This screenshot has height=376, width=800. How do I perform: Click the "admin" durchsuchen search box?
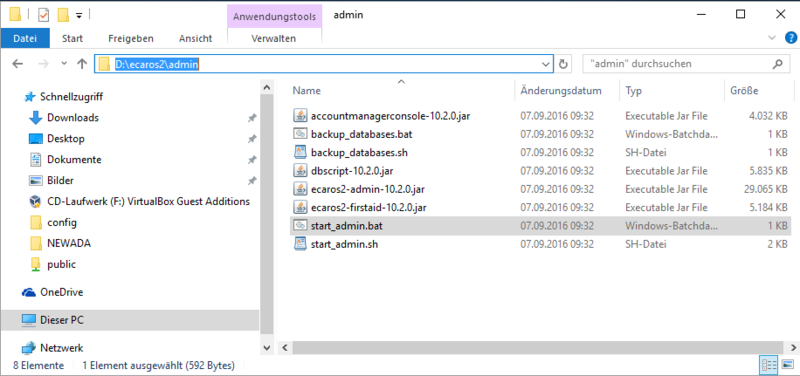click(687, 64)
